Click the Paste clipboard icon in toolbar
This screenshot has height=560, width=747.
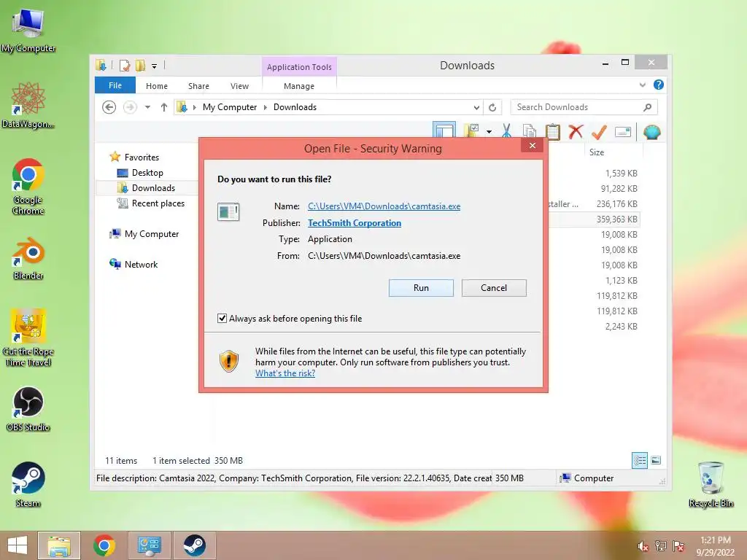tap(553, 131)
